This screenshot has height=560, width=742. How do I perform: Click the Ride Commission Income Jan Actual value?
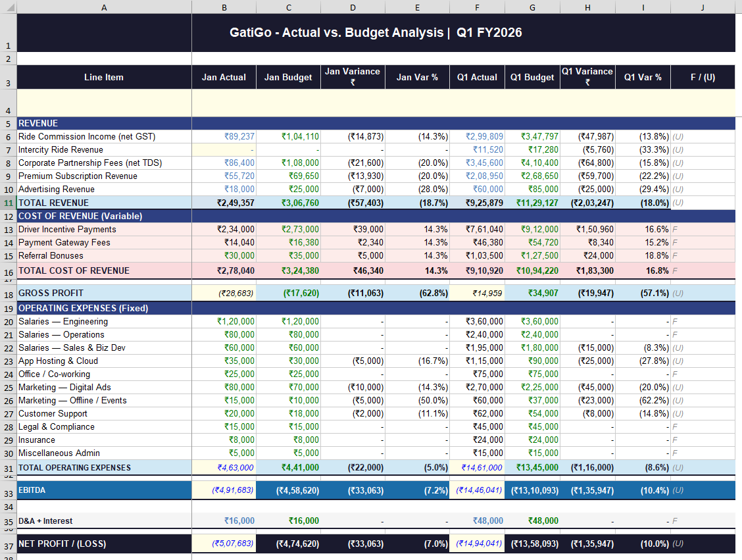coord(224,136)
